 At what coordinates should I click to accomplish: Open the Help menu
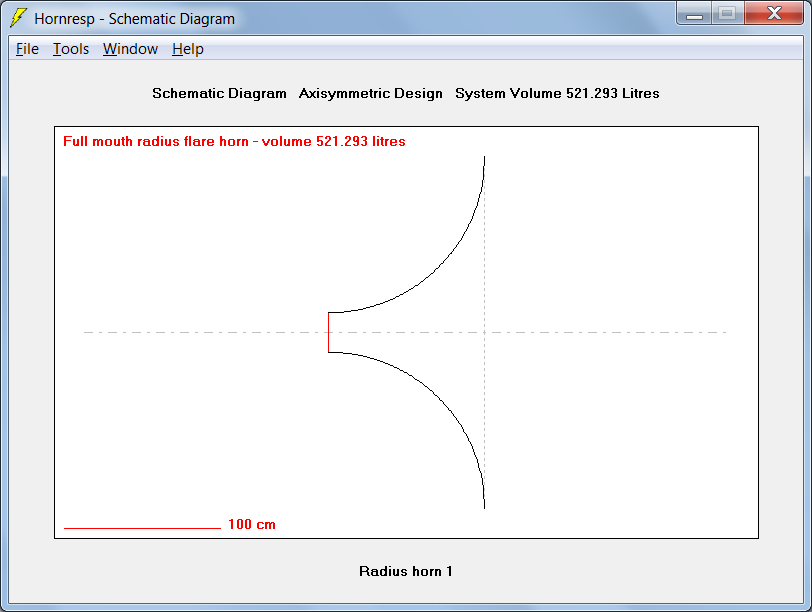pos(187,49)
